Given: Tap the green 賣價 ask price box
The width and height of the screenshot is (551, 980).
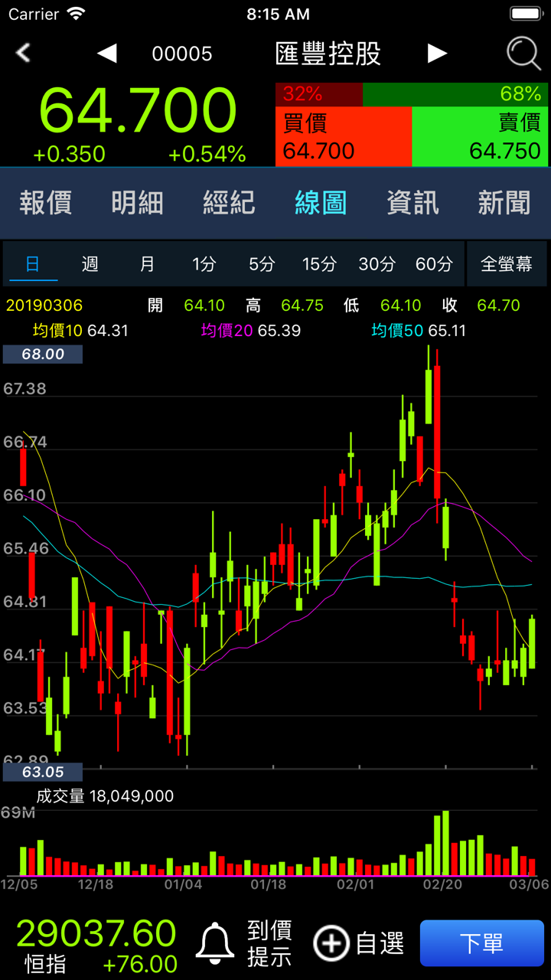Looking at the screenshot, I should click(x=481, y=136).
